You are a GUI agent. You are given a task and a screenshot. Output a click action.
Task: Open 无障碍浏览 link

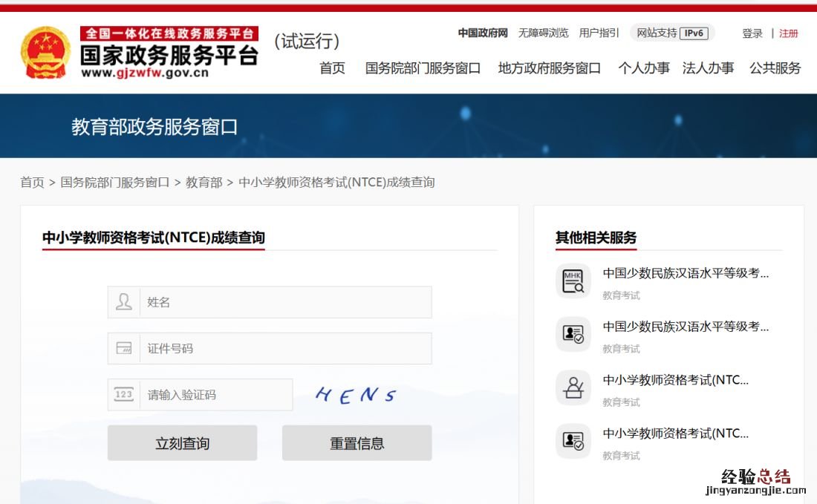(x=543, y=33)
